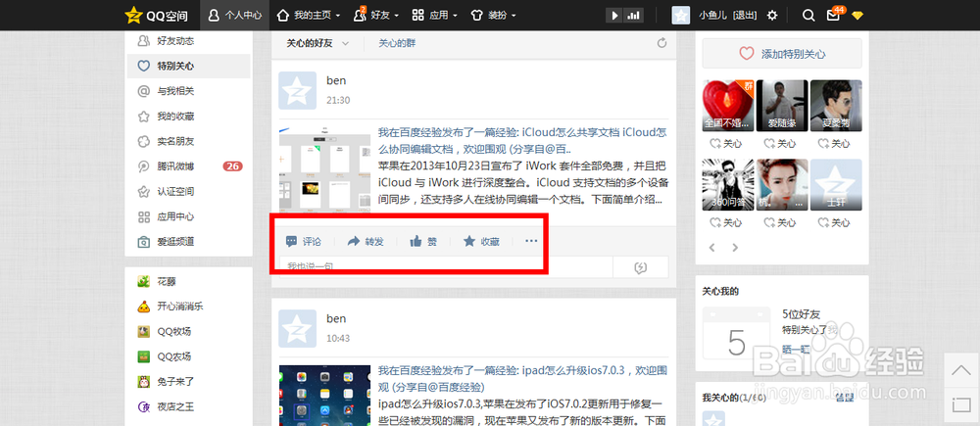The height and width of the screenshot is (426, 980).
Task: Open the more options ellipsis
Action: pos(531,241)
